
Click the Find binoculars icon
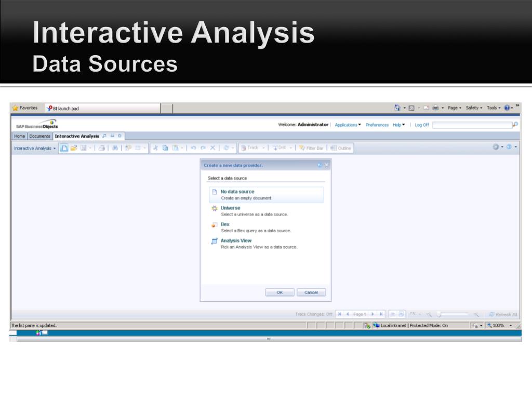(x=115, y=148)
